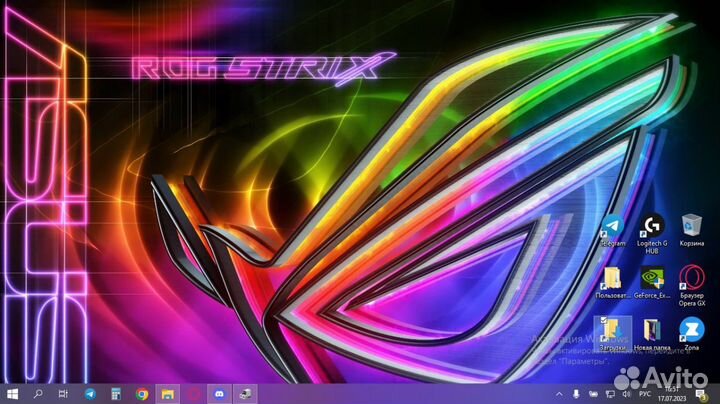The width and height of the screenshot is (720, 404).
Task: Open the volume speaker tray icon
Action: (x=626, y=394)
